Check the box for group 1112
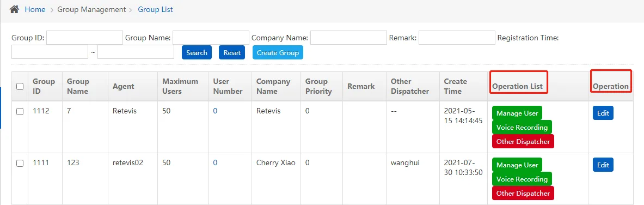 coord(20,112)
